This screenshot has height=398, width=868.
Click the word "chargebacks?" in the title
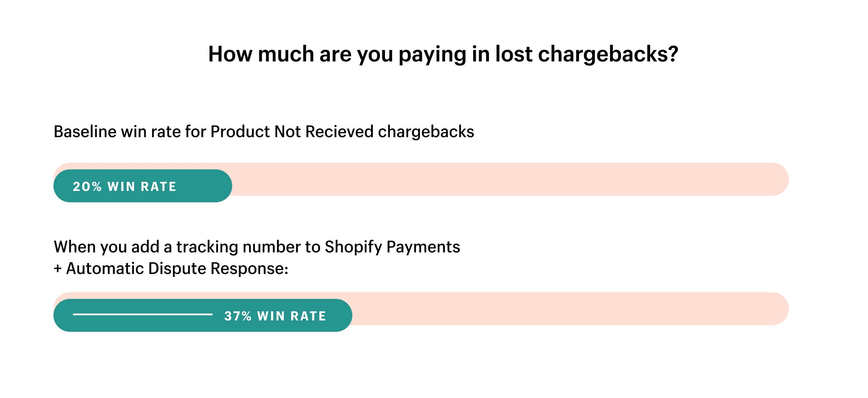click(608, 54)
